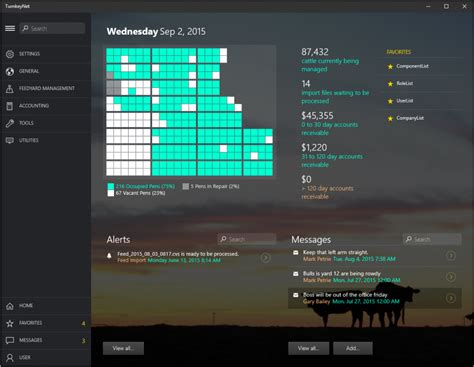
Task: Click '67 Vacant Pens (23%)' legend text
Action: coord(140,193)
